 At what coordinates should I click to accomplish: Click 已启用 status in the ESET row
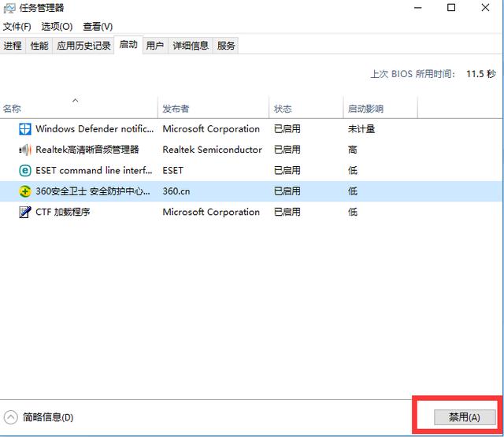click(287, 171)
